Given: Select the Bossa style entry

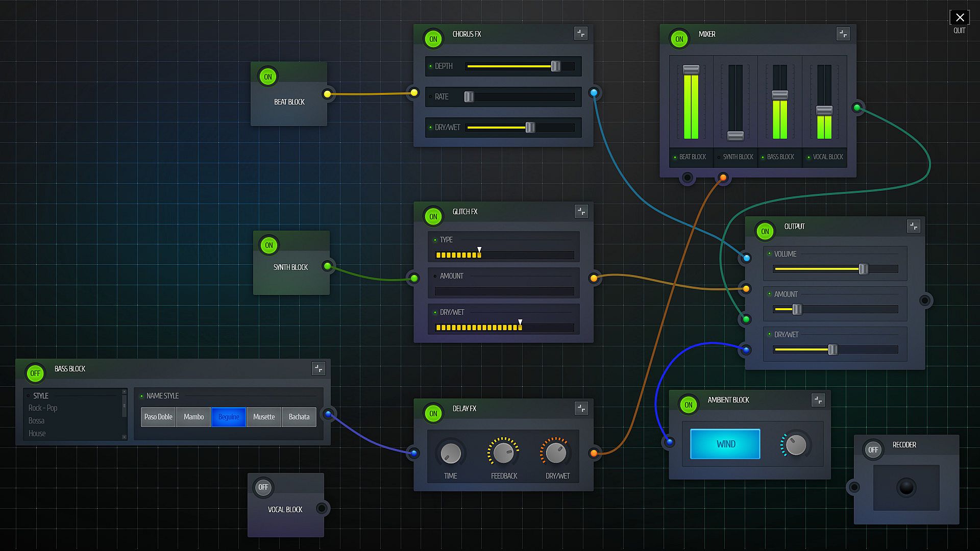Looking at the screenshot, I should (37, 421).
